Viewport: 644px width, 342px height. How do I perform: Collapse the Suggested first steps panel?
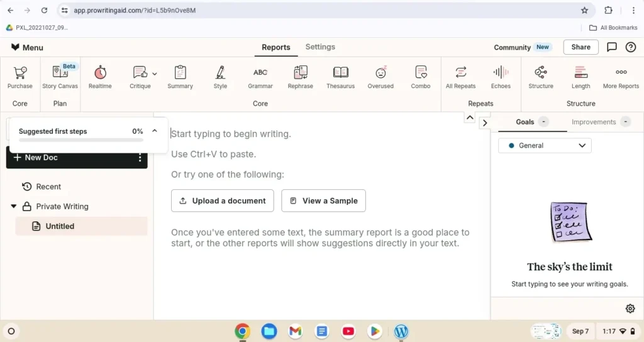point(155,131)
